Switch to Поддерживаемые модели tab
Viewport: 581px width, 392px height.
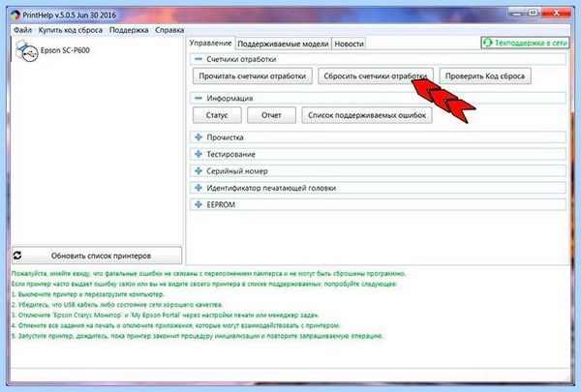(x=283, y=44)
